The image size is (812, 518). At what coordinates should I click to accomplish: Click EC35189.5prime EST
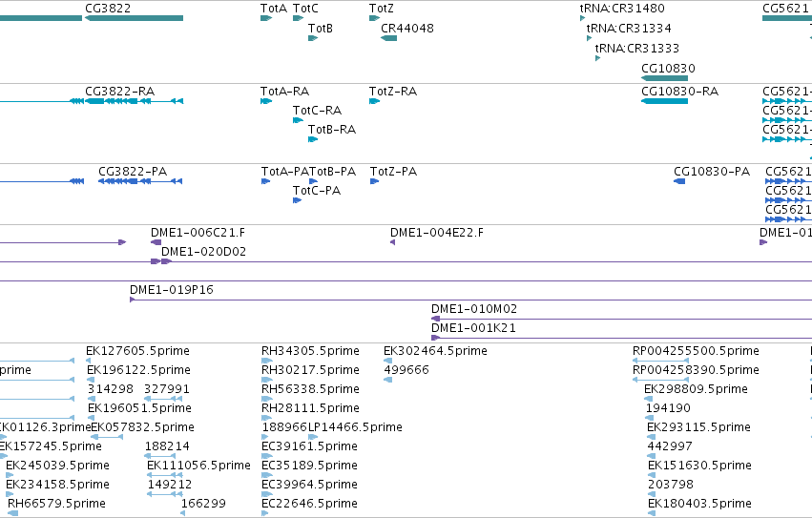click(x=267, y=475)
